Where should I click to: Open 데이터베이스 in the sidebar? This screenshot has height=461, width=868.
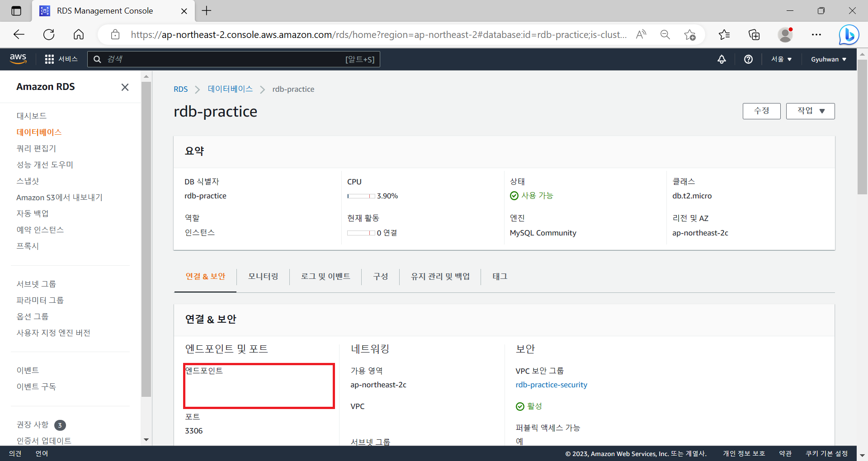click(39, 132)
